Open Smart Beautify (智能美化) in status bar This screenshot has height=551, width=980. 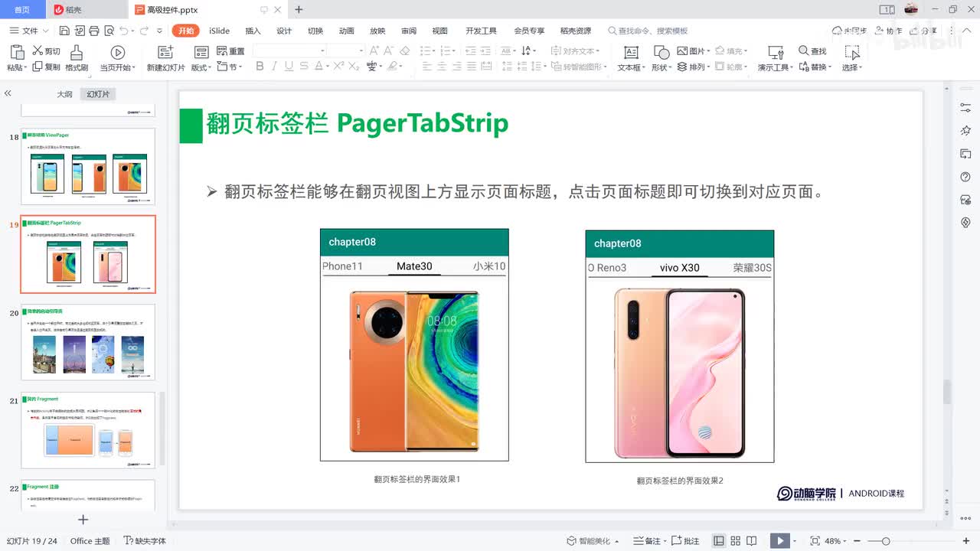pyautogui.click(x=593, y=541)
